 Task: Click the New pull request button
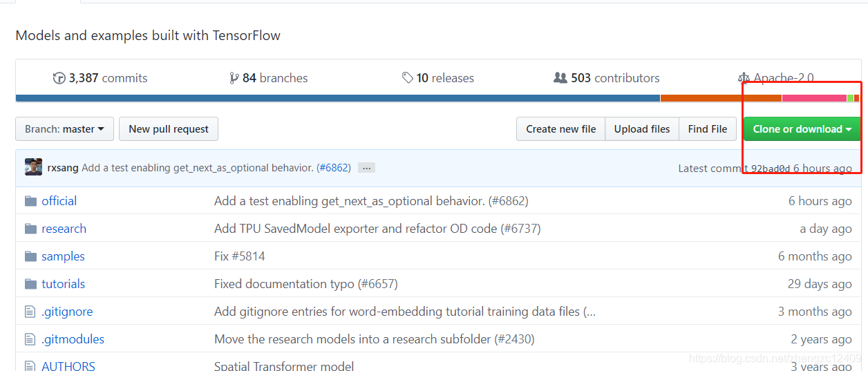(x=169, y=129)
